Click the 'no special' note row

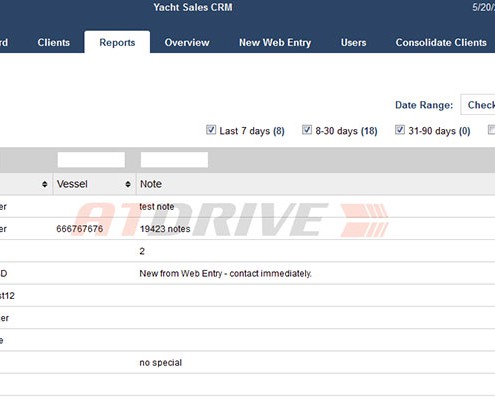pyautogui.click(x=247, y=362)
